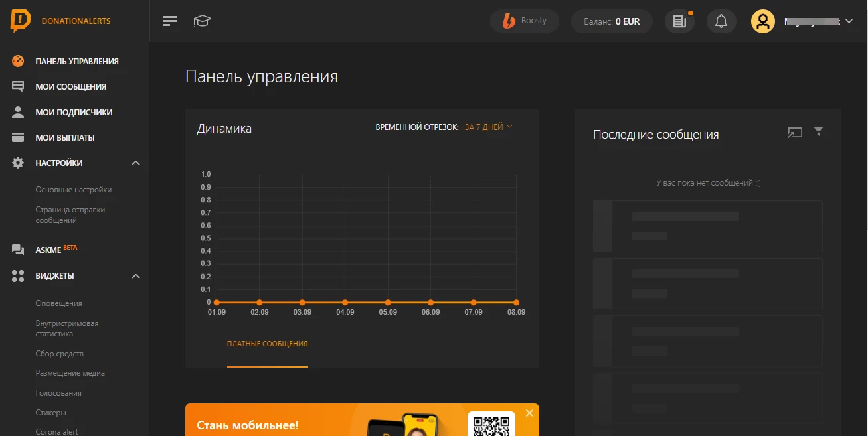Click the card icon beside Мои выплаты

coord(18,137)
